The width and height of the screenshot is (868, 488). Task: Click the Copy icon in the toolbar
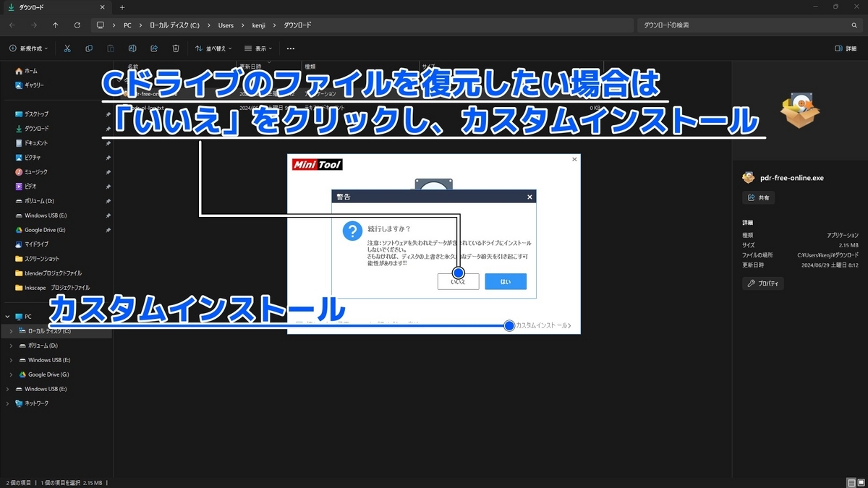coord(88,48)
